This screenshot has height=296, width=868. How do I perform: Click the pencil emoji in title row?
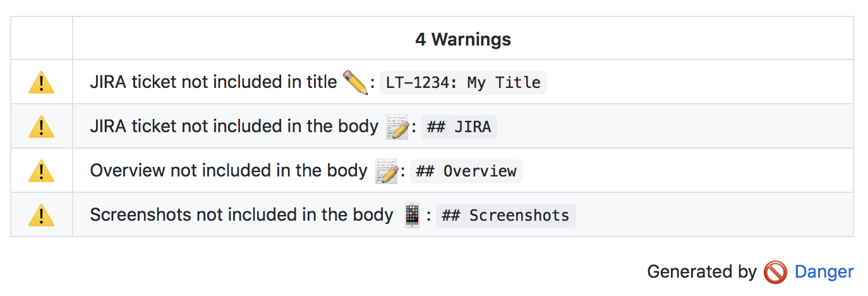click(x=355, y=83)
